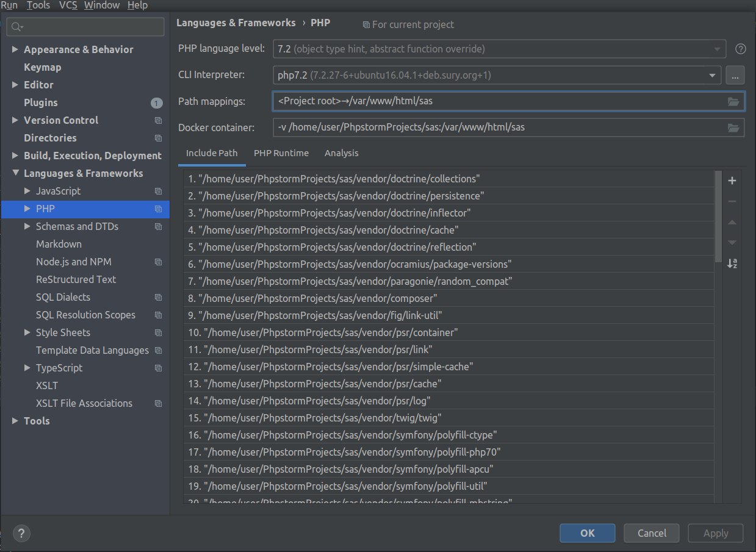Viewport: 756px width, 552px height.
Task: Click the Plugins update count badge
Action: (157, 102)
